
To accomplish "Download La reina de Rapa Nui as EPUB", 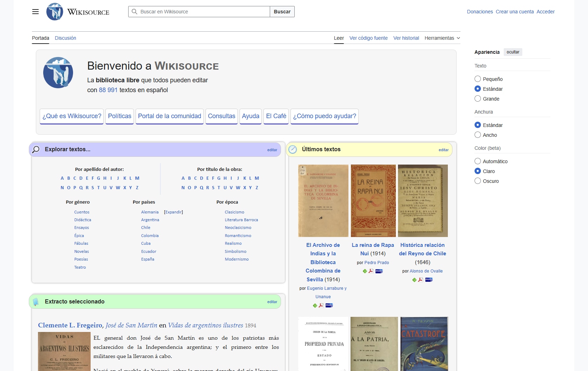I will point(365,271).
